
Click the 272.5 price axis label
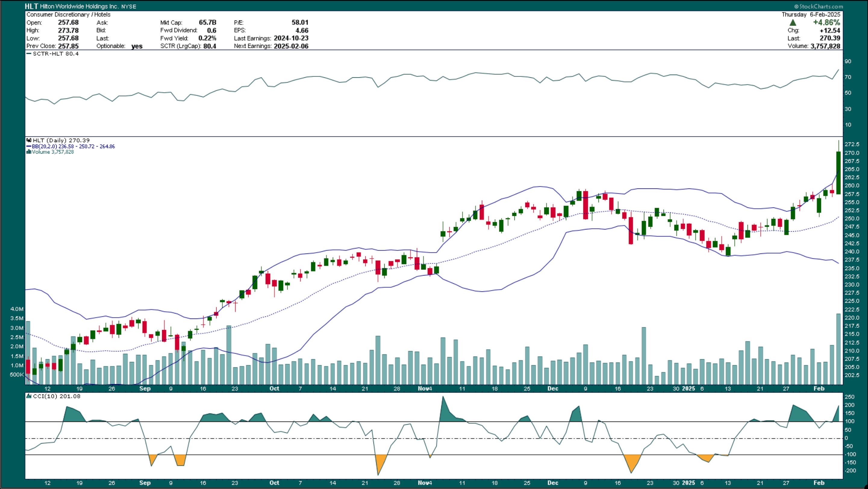(852, 144)
